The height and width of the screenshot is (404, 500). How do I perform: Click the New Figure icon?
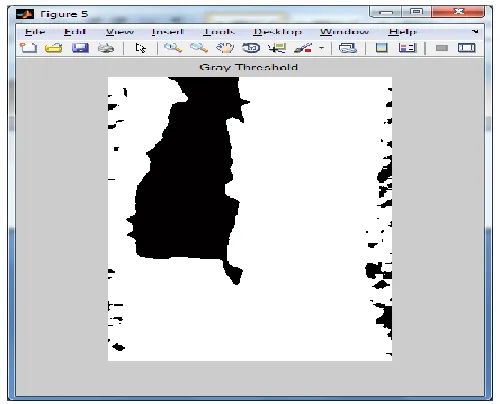pos(28,48)
